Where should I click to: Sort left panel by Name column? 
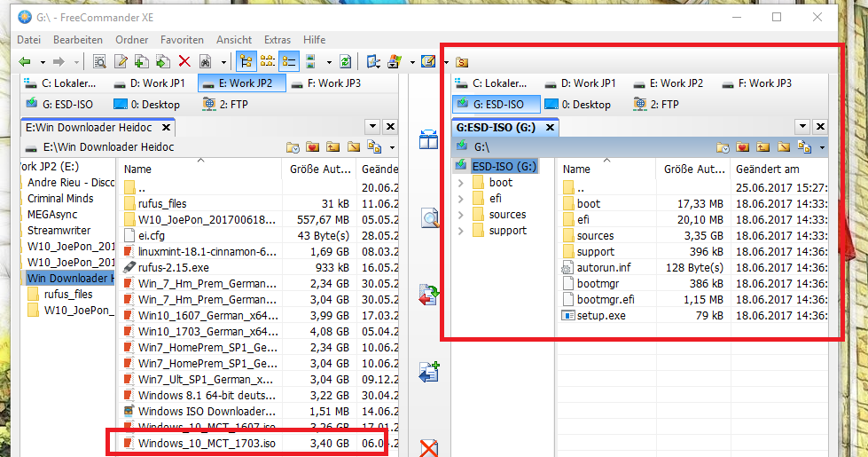[x=199, y=169]
